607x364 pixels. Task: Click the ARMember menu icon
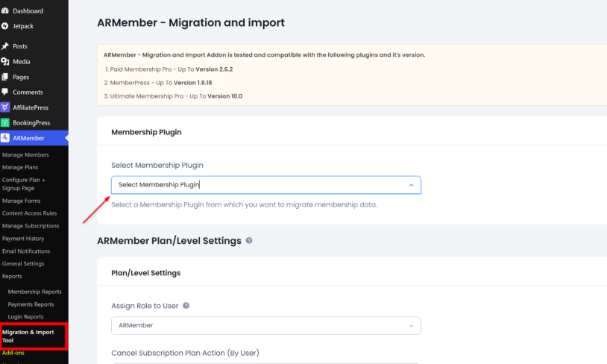coord(5,138)
